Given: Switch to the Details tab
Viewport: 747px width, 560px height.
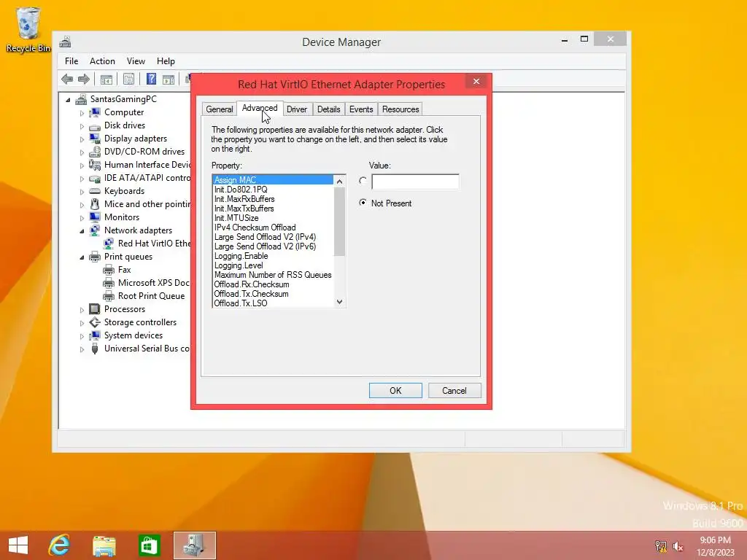Looking at the screenshot, I should pos(329,109).
